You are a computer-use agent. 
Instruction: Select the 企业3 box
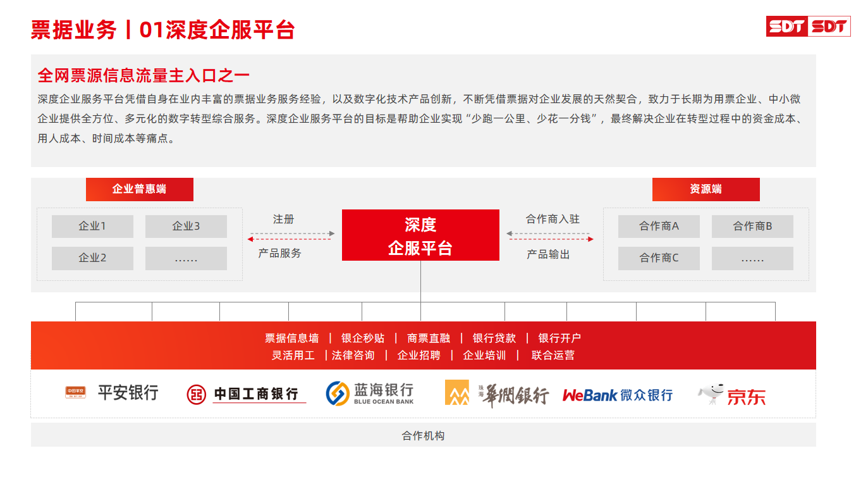(x=186, y=227)
